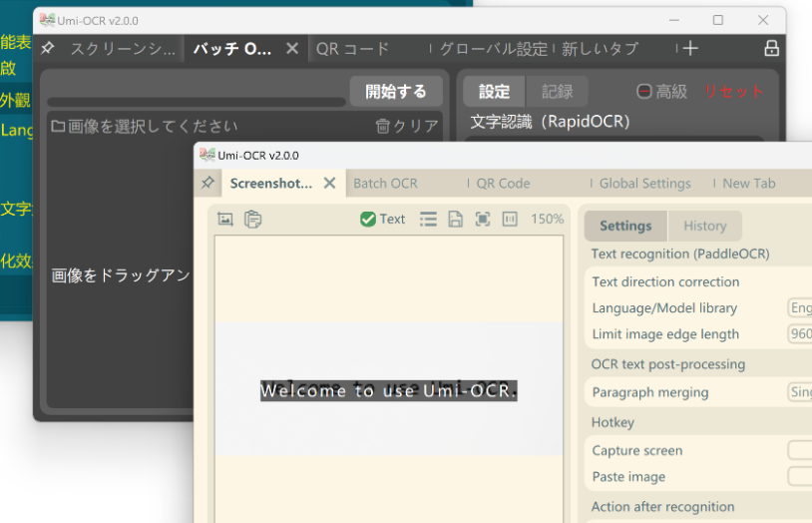Click the save file icon in toolbar
This screenshot has height=523, width=812.
coord(455,219)
